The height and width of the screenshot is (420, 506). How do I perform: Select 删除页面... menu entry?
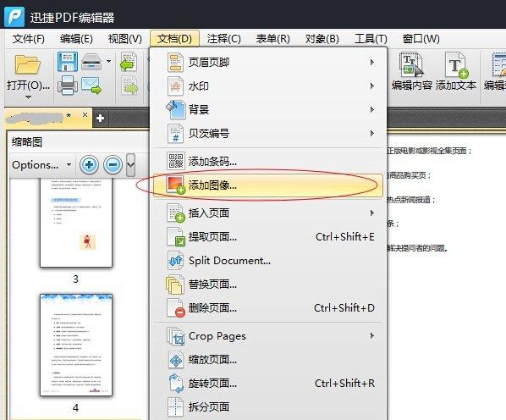click(268, 308)
